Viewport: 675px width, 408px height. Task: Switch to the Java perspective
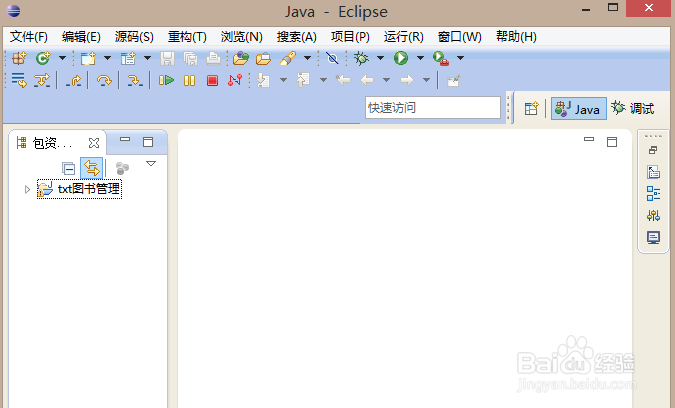(x=579, y=108)
